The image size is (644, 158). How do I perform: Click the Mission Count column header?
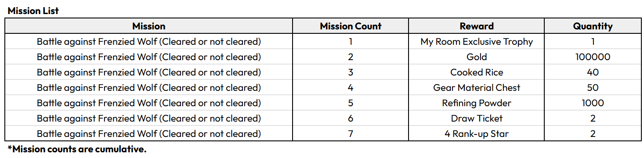(x=351, y=26)
